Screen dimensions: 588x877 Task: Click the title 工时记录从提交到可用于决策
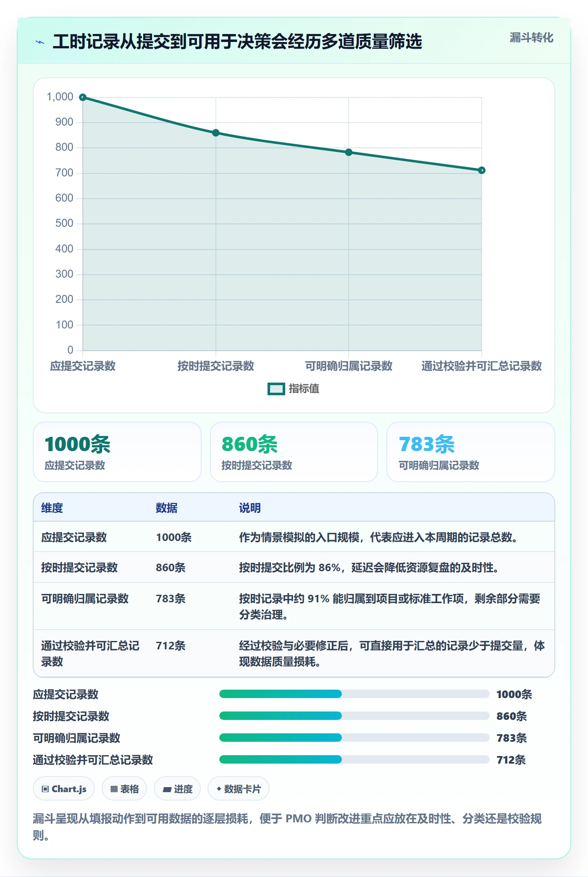237,42
